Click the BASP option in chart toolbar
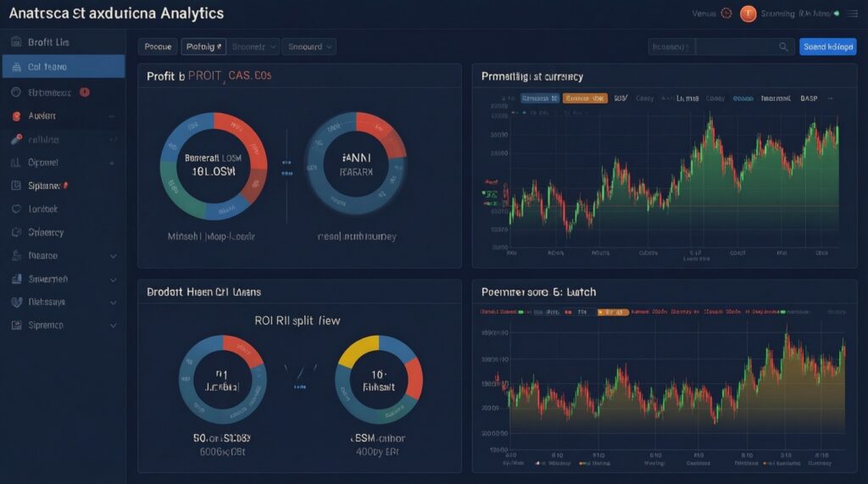Image resolution: width=868 pixels, height=484 pixels. (808, 98)
